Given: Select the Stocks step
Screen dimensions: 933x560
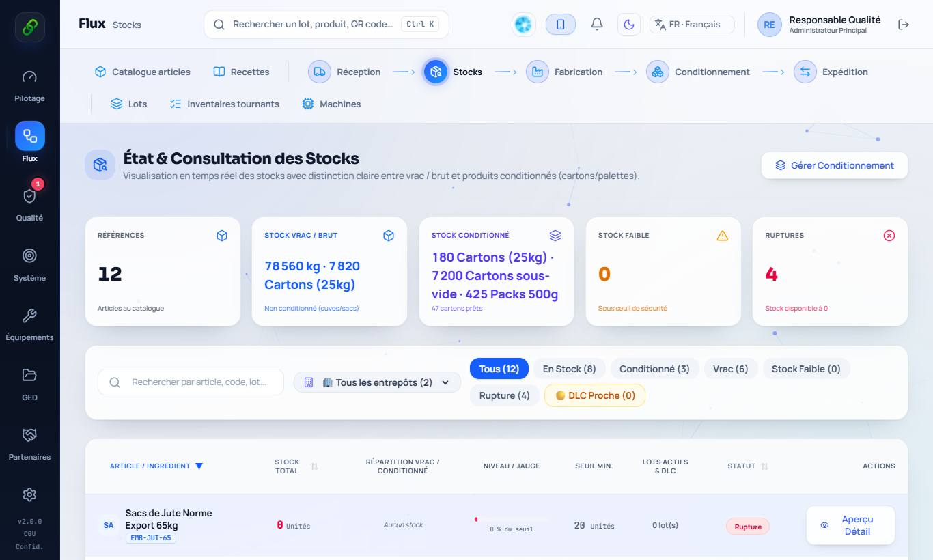Looking at the screenshot, I should coord(454,72).
